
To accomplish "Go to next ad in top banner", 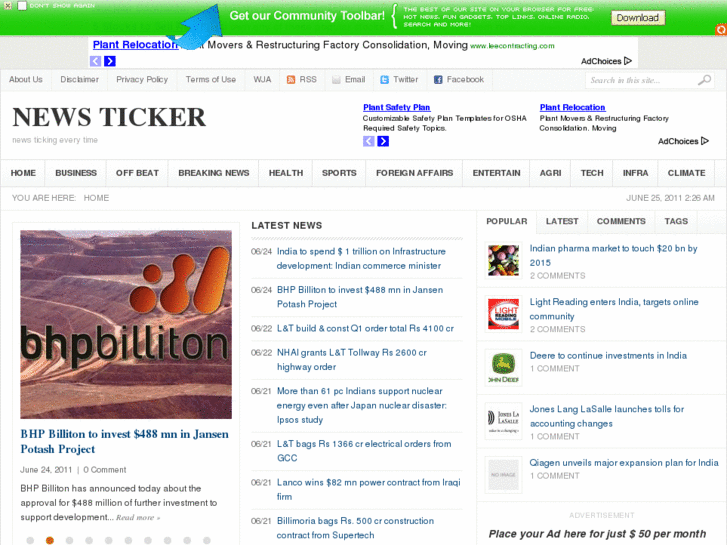I will [x=110, y=61].
